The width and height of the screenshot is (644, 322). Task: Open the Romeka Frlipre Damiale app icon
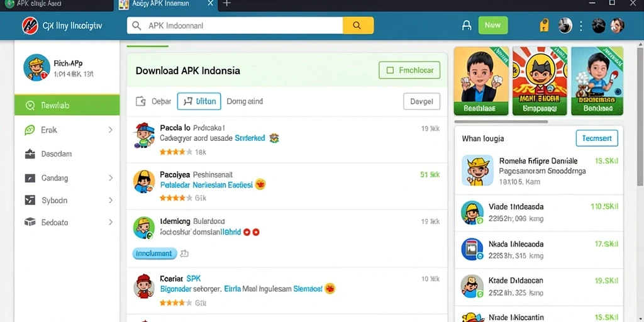(x=477, y=170)
